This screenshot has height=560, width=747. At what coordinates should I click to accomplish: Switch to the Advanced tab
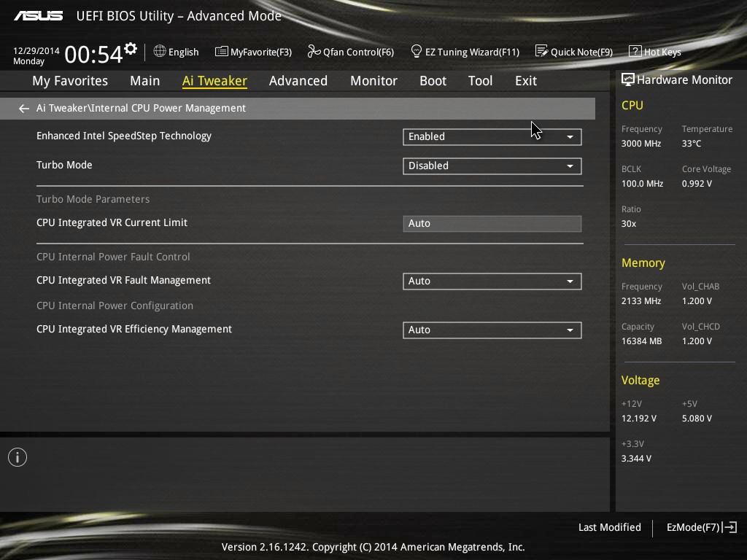point(298,81)
